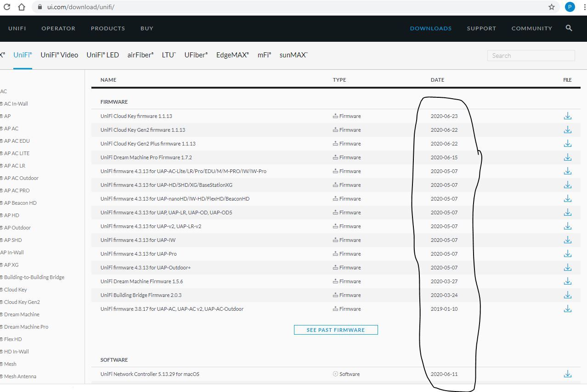Screen dimensions: 587x392
Task: Download UniFi firmware 3.8.17 for UAP-AC
Action: pyautogui.click(x=567, y=309)
